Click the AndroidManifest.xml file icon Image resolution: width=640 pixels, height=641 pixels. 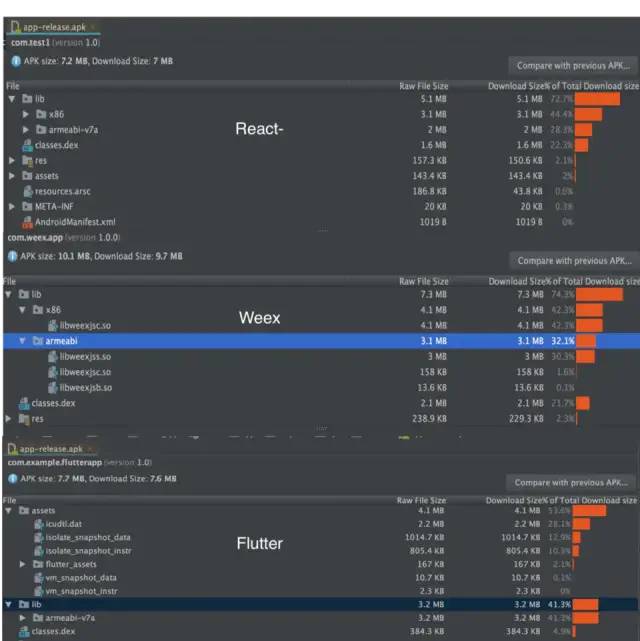[x=27, y=222]
